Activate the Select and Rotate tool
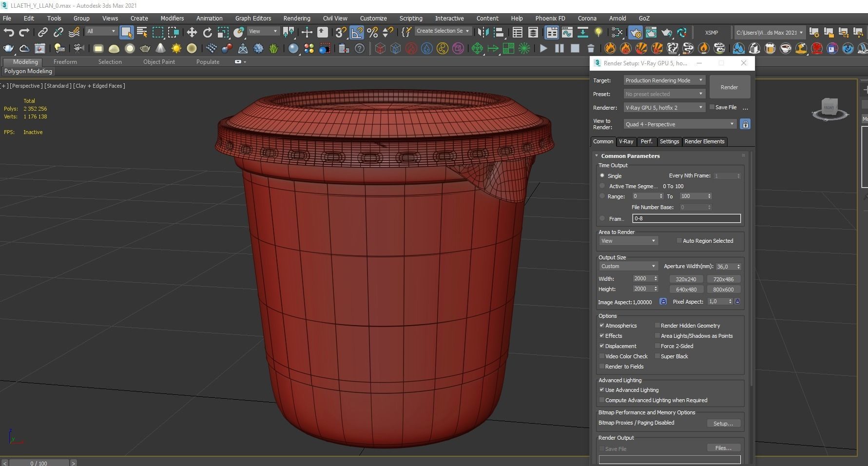This screenshot has height=466, width=868. (207, 32)
